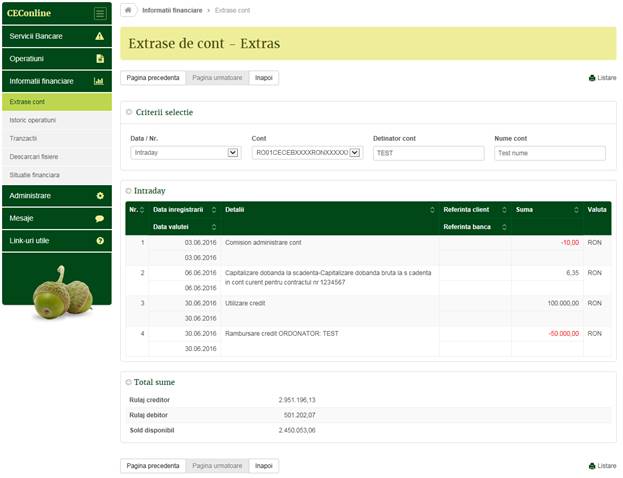Open the Cont account dropdown
Viewport: 623px width, 478px height.
coord(354,153)
